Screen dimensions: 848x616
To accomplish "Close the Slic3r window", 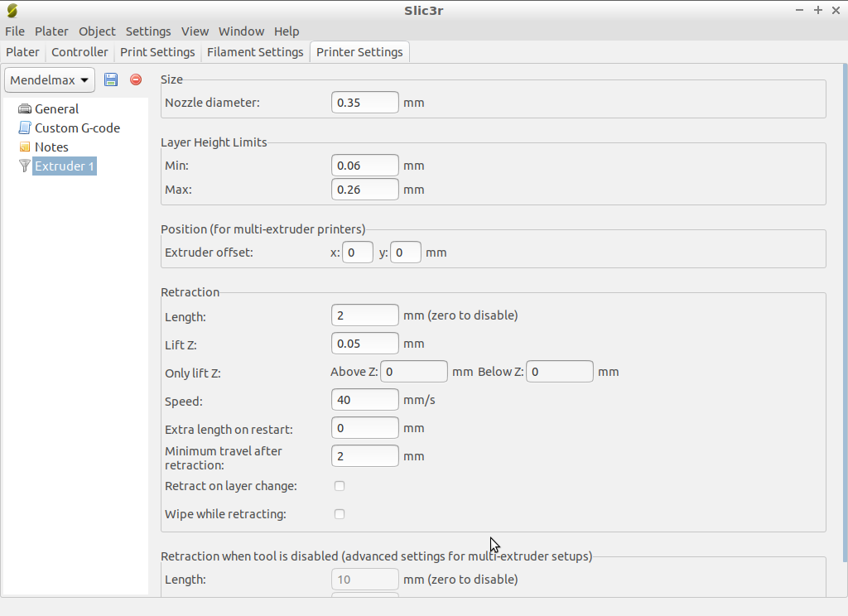I will pyautogui.click(x=836, y=10).
